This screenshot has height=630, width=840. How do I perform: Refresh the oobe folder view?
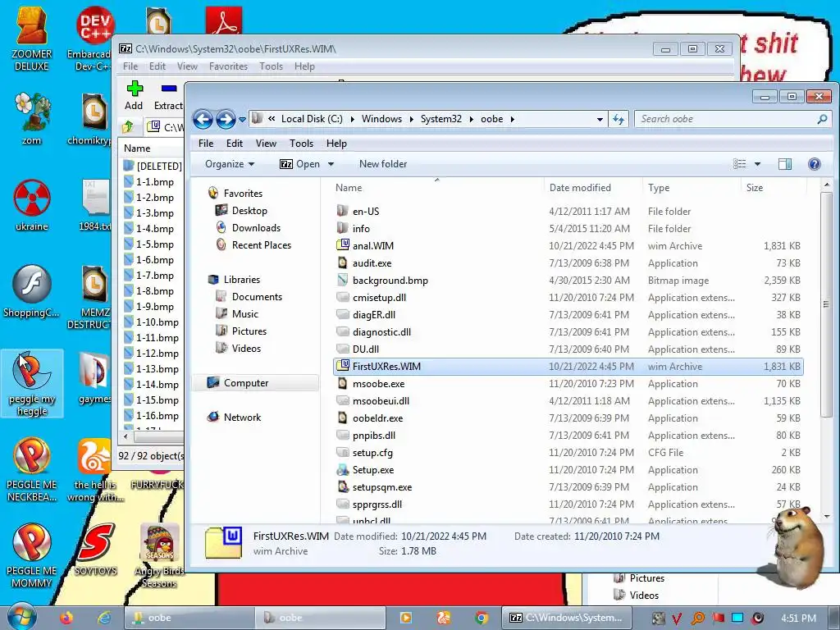click(x=619, y=119)
